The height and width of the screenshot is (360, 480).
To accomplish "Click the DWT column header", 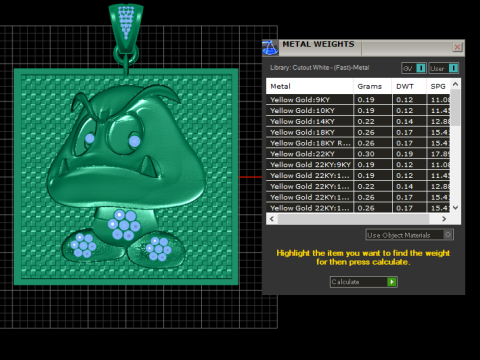I will (409, 86).
